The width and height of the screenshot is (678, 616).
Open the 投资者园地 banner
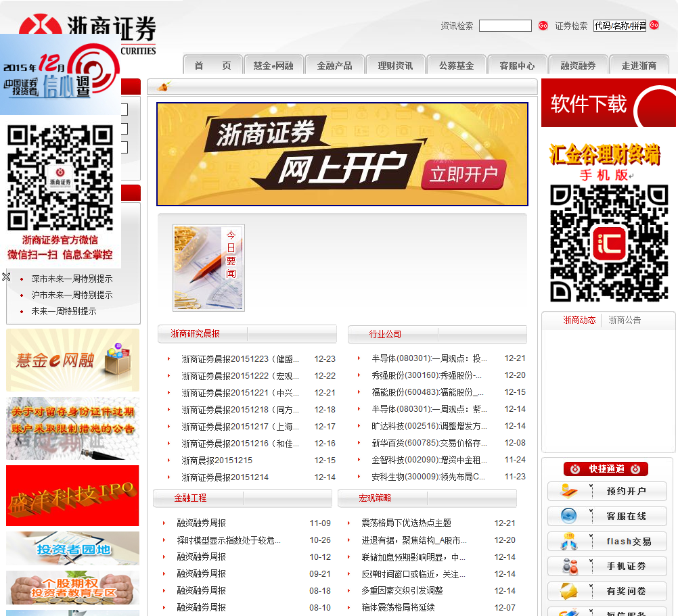coord(72,548)
